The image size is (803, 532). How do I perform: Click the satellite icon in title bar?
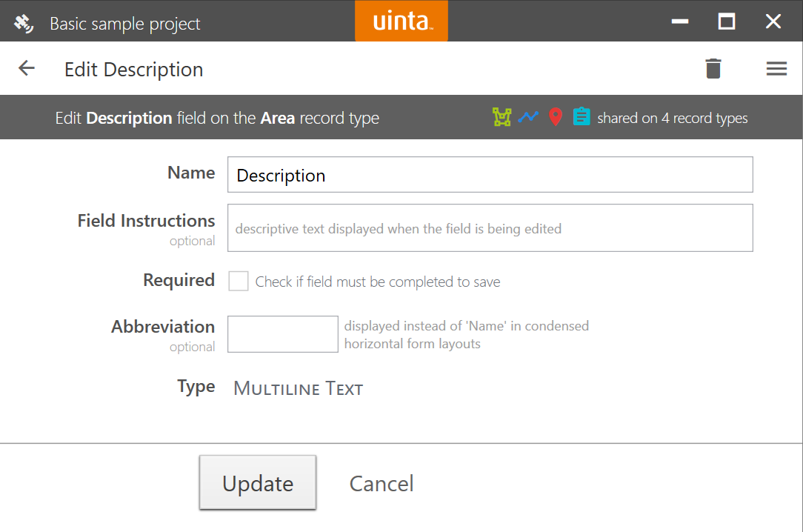[x=24, y=23]
